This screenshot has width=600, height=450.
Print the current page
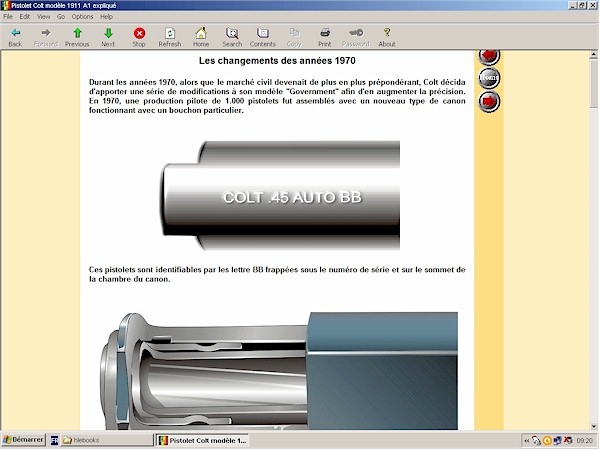tap(324, 37)
